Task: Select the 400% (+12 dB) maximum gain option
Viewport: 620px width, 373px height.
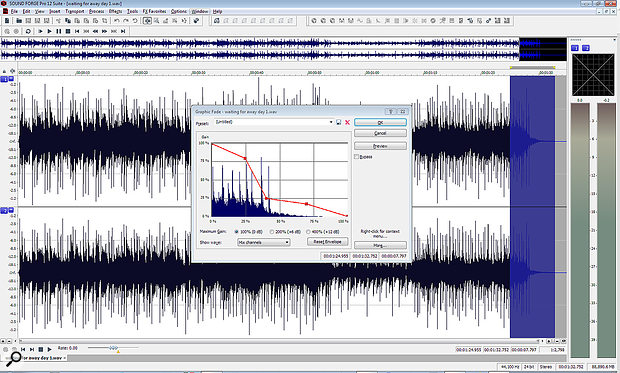Action: 308,232
